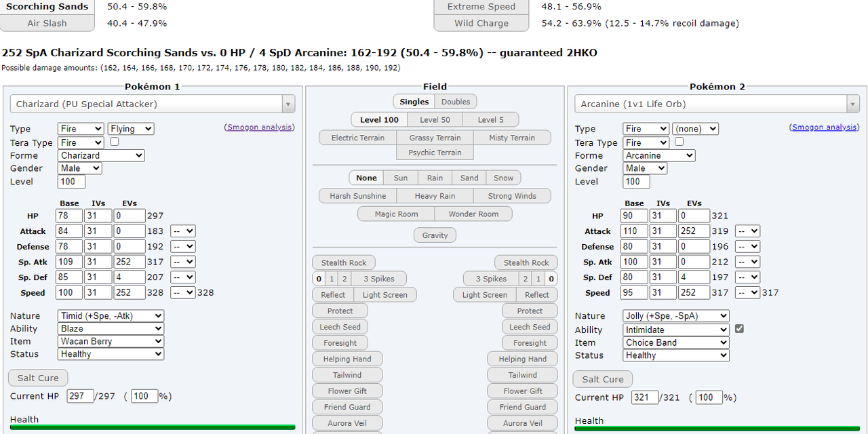Open Charizard Blaze ability dropdown
The height and width of the screenshot is (434, 868).
[x=111, y=329]
